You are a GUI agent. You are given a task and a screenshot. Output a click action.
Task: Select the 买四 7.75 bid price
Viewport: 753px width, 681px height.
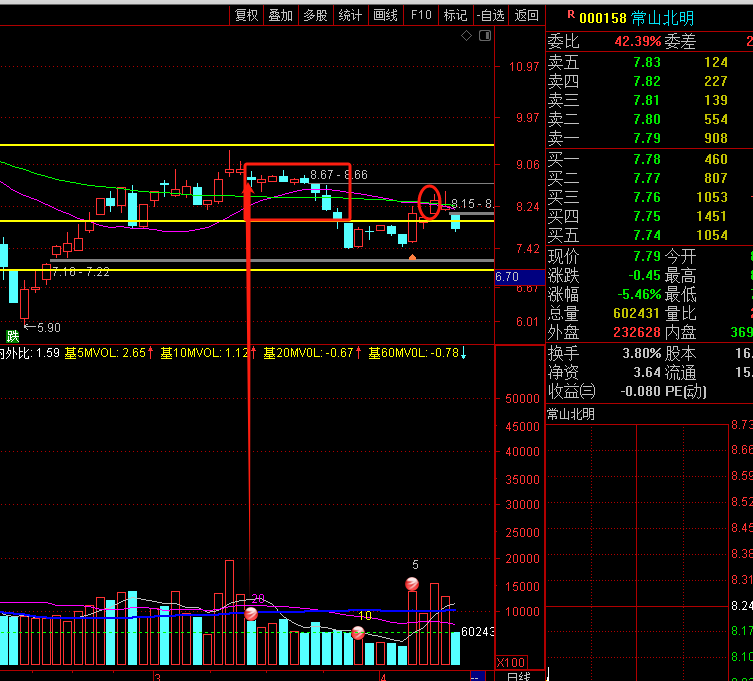pyautogui.click(x=647, y=216)
